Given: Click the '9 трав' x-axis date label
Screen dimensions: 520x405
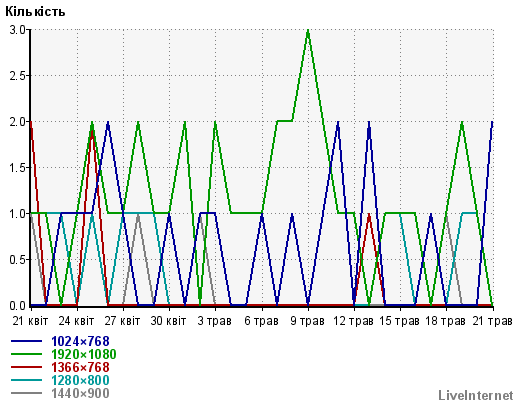Looking at the screenshot, I should coord(307,321).
